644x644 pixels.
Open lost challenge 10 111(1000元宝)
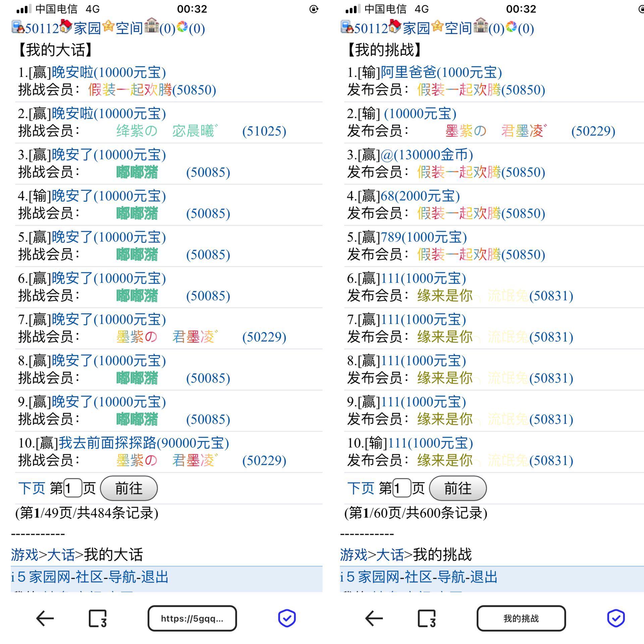tap(430, 443)
